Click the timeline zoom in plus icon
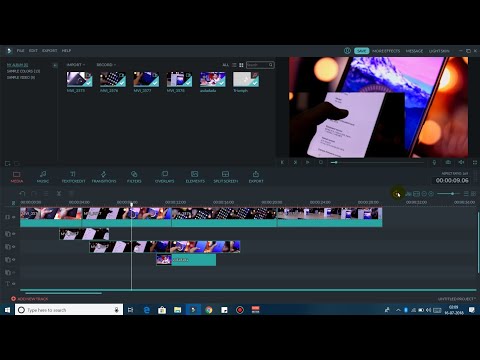Screen dimensions: 480x360 tap(431, 194)
